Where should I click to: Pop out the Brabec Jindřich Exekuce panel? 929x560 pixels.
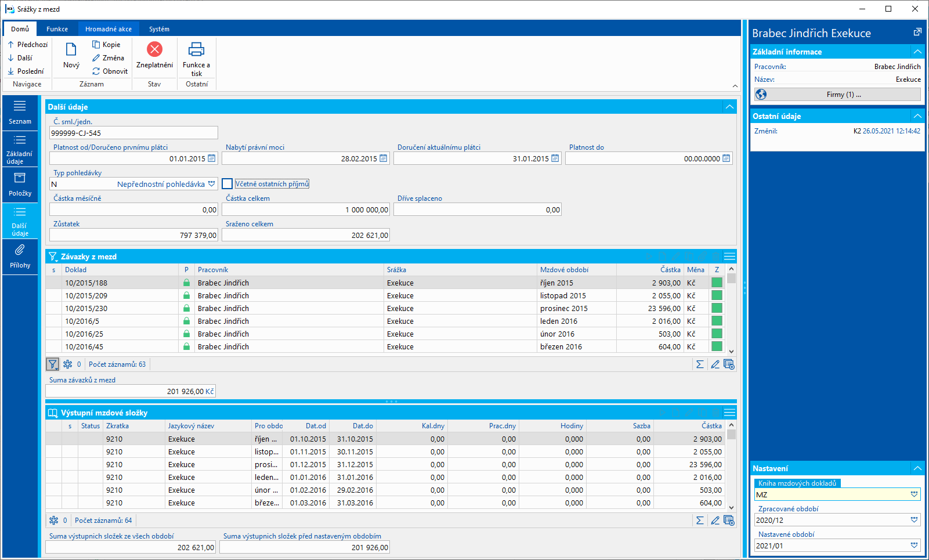click(x=917, y=32)
